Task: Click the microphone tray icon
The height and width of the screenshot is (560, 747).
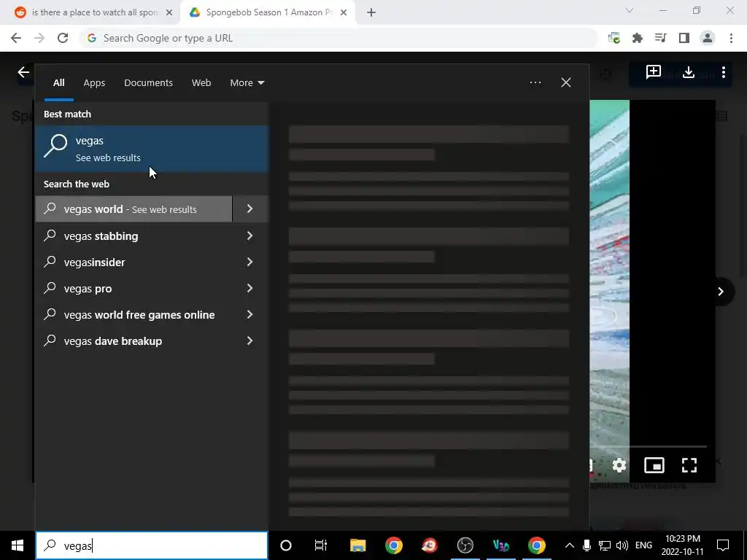Action: [587, 545]
